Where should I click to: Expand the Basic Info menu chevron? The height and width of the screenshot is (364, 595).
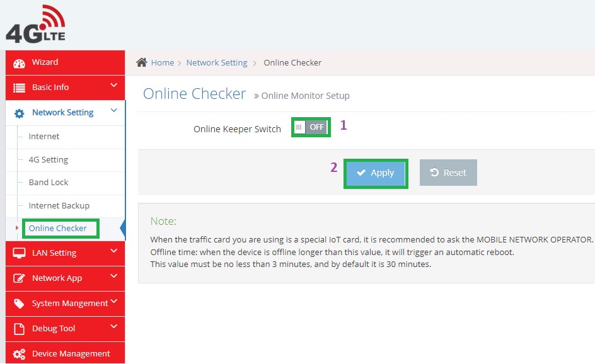(113, 86)
